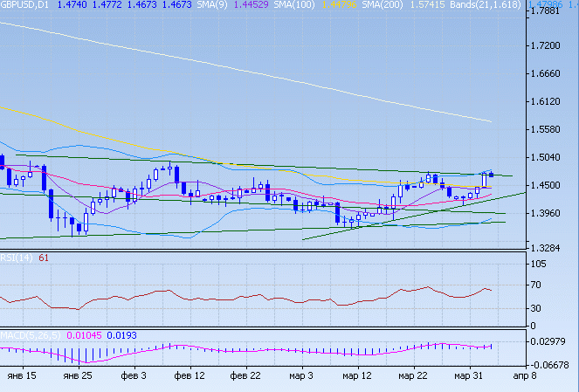Click the MACD -0.06678 axis value
579x392 pixels.
click(550, 364)
